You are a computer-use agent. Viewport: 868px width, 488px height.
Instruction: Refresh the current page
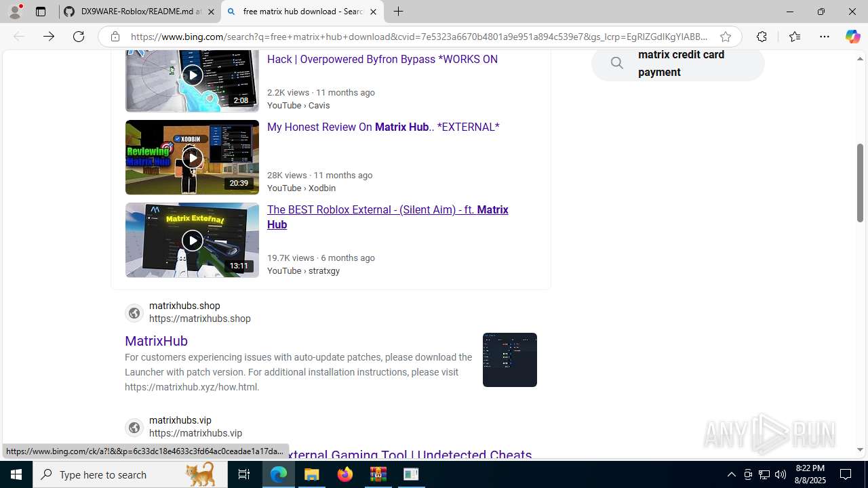tap(79, 37)
